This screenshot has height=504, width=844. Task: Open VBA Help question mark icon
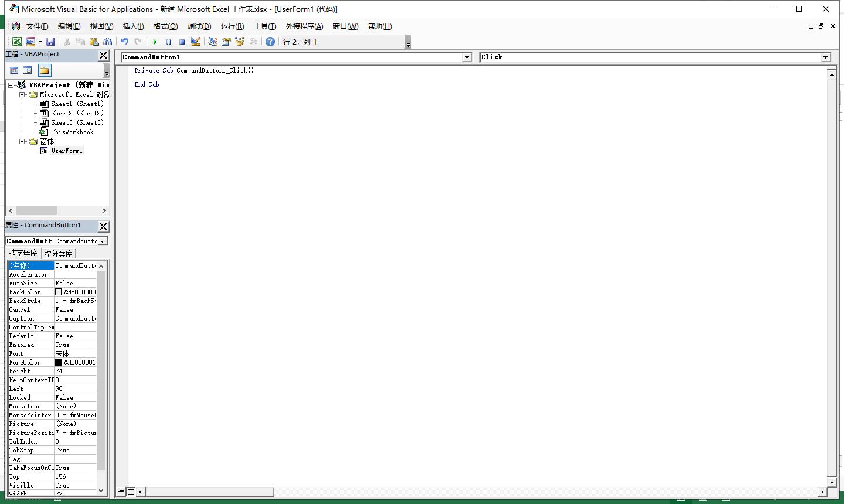[x=270, y=42]
